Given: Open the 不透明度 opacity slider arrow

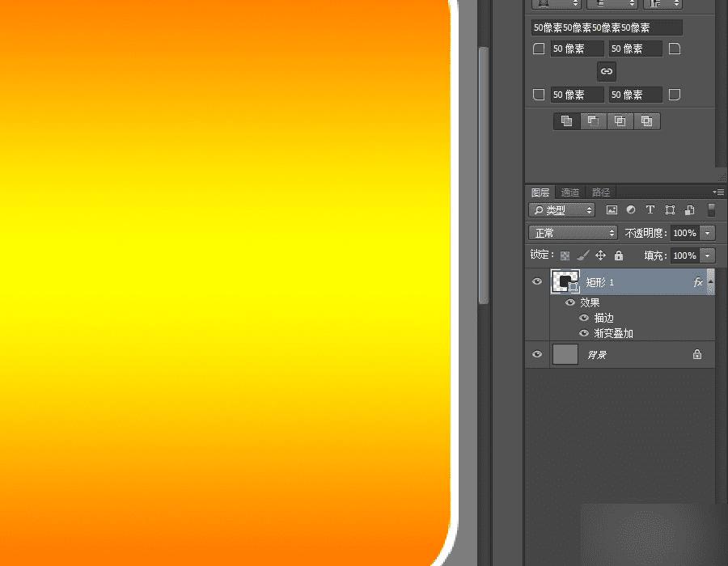Looking at the screenshot, I should tap(708, 233).
